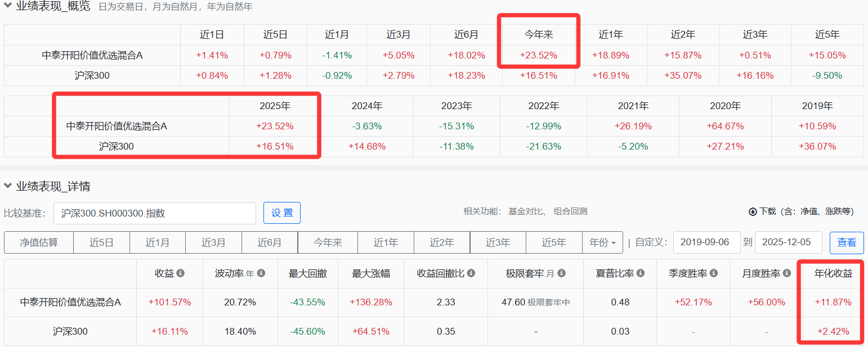Click +35.07% 沪深300 近2年 value

683,75
